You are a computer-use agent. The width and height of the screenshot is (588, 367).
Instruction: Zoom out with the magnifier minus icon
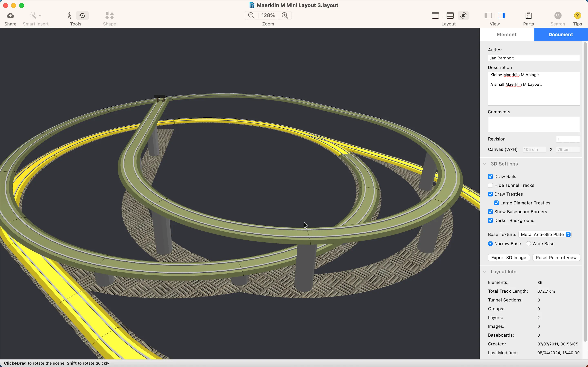click(251, 15)
